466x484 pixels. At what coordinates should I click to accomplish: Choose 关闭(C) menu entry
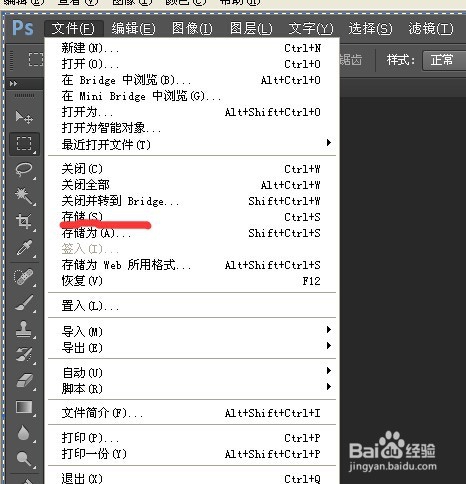pos(192,169)
